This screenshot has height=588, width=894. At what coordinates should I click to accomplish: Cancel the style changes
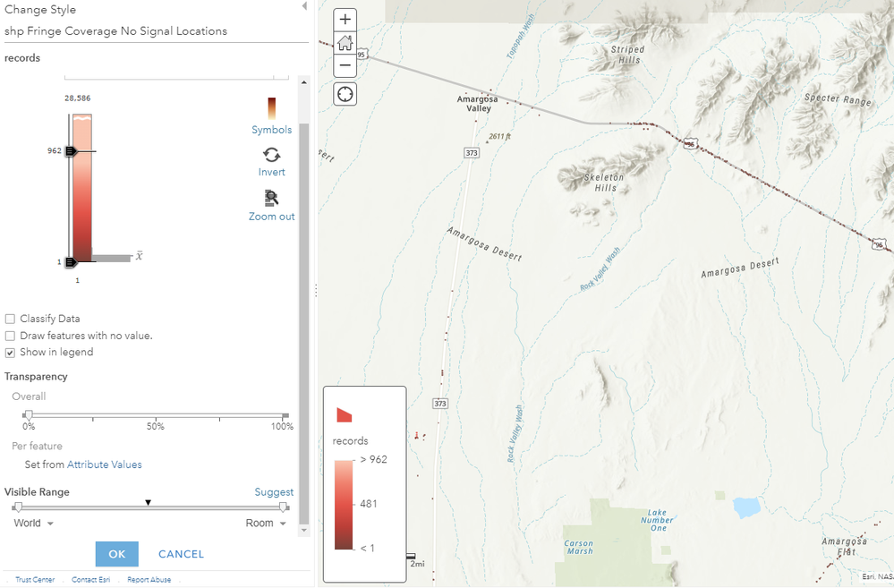point(181,554)
